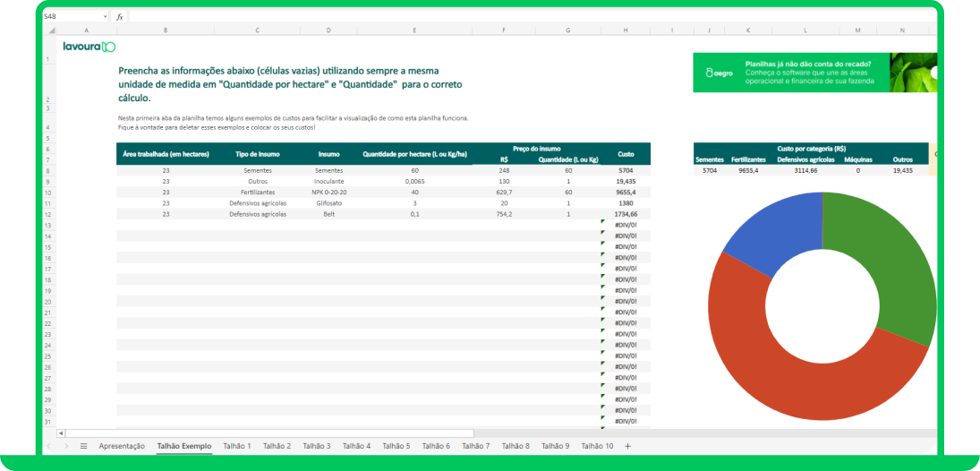This screenshot has height=471, width=980.
Task: Add a new sheet with plus icon
Action: click(x=628, y=446)
